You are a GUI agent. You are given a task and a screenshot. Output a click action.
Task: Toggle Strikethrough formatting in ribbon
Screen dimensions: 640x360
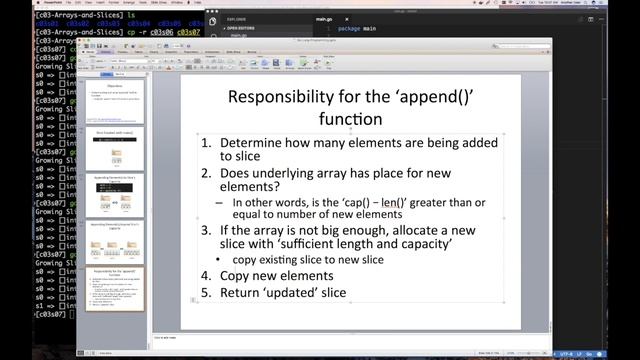pyautogui.click(x=132, y=67)
